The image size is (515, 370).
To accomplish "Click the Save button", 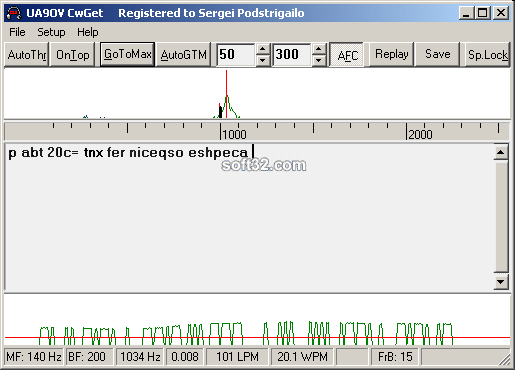I will (x=437, y=54).
